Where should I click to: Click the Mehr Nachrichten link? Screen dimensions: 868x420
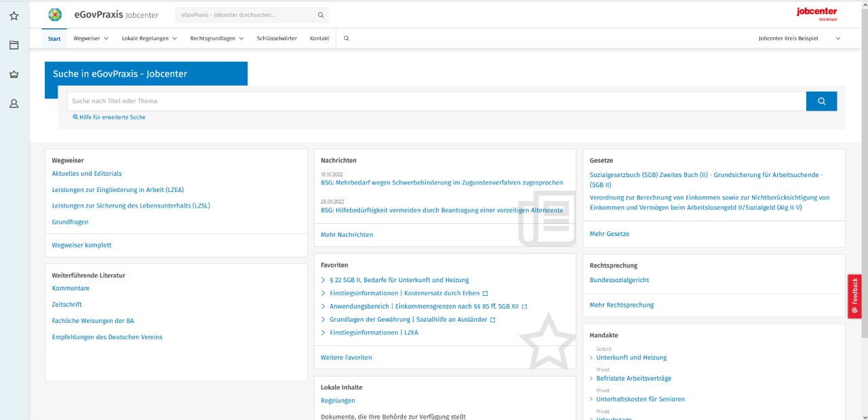click(x=347, y=235)
